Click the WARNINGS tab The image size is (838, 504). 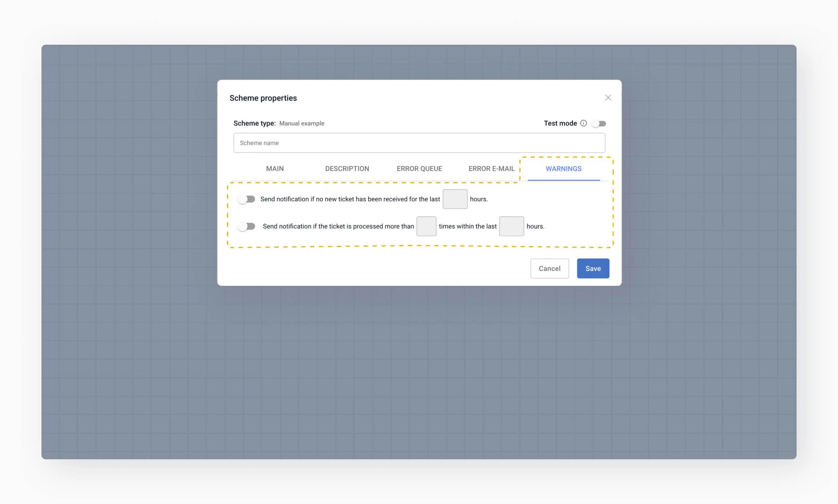point(563,169)
